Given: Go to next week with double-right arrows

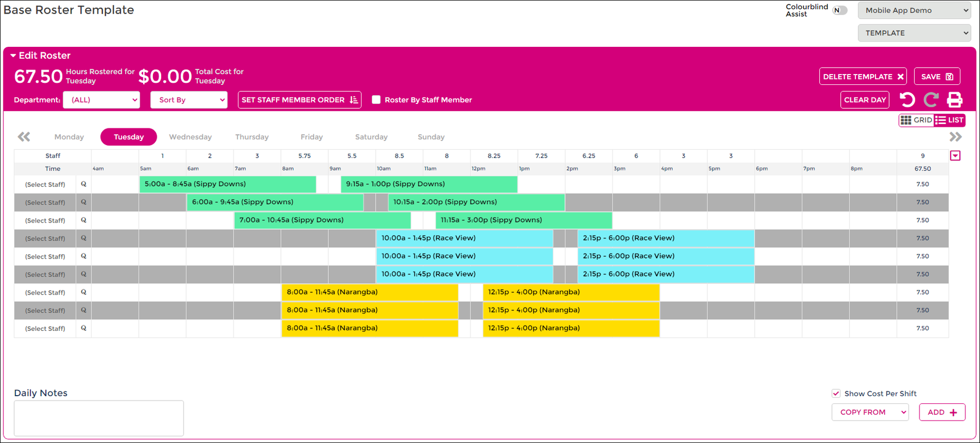Looking at the screenshot, I should (955, 137).
